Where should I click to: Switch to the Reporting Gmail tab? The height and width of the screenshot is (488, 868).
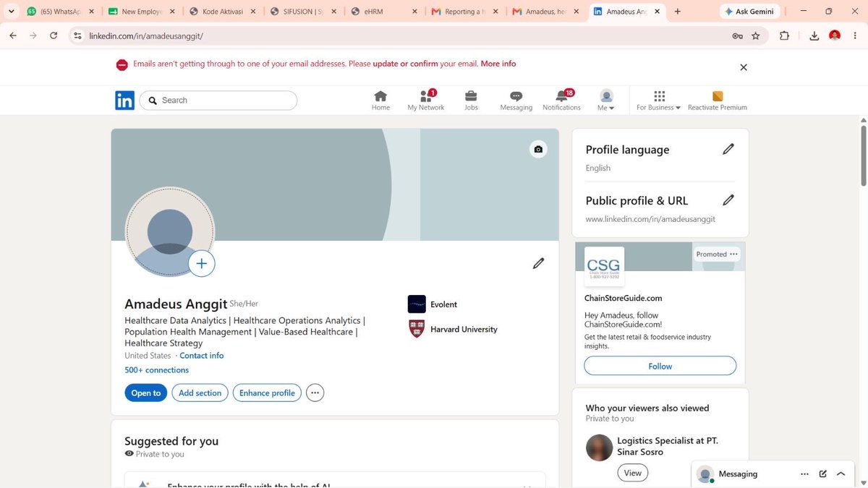tap(466, 12)
